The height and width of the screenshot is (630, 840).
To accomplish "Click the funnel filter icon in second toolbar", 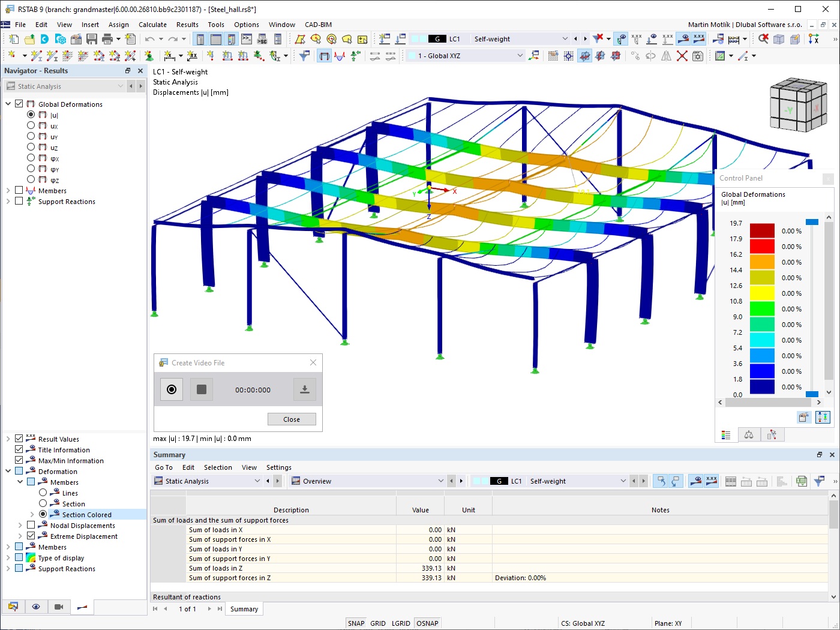I will click(x=305, y=56).
